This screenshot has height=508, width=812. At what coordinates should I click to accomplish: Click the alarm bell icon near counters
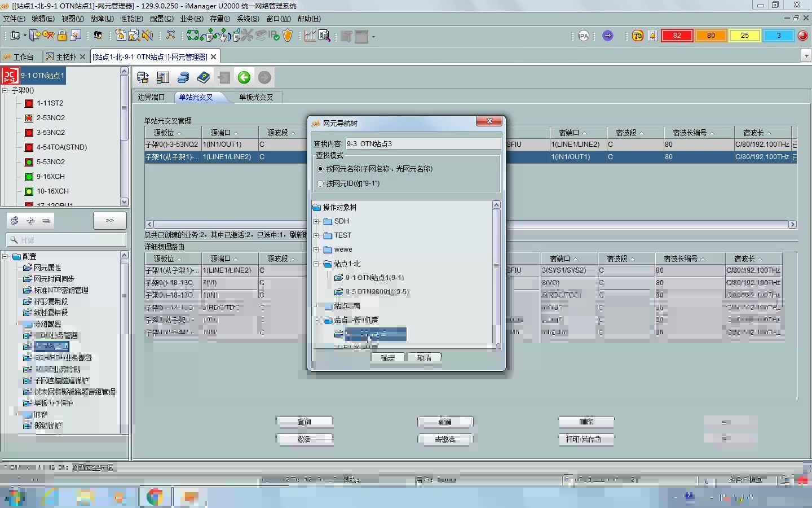(653, 36)
